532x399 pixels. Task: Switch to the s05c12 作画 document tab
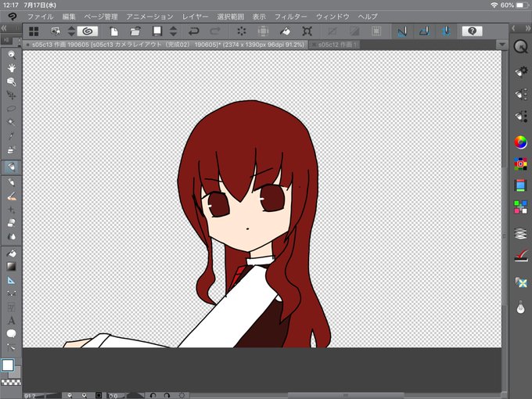click(x=335, y=45)
